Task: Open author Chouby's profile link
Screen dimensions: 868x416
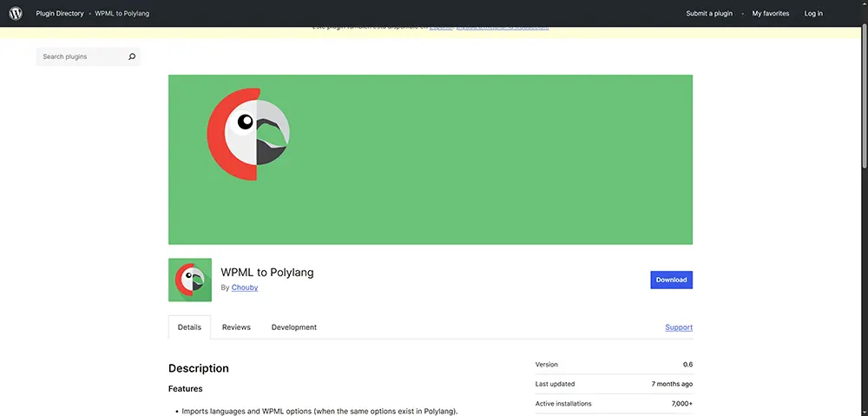Action: pyautogui.click(x=245, y=287)
